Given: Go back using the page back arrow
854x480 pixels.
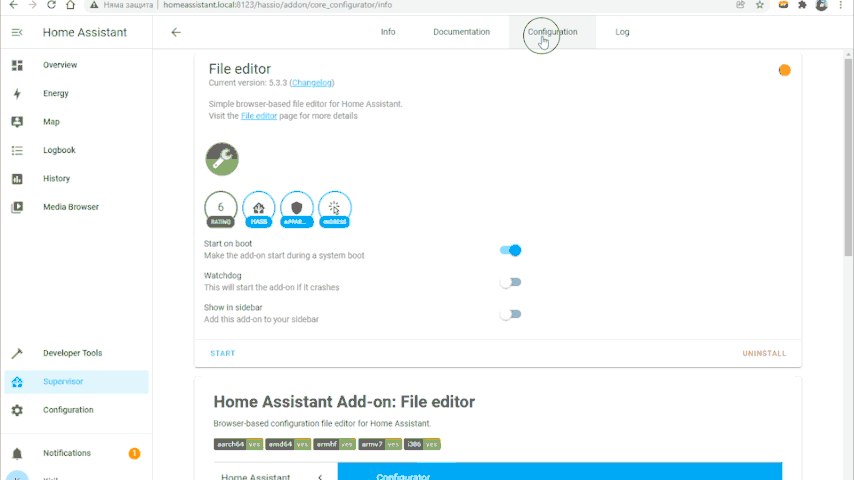Looking at the screenshot, I should pyautogui.click(x=175, y=33).
